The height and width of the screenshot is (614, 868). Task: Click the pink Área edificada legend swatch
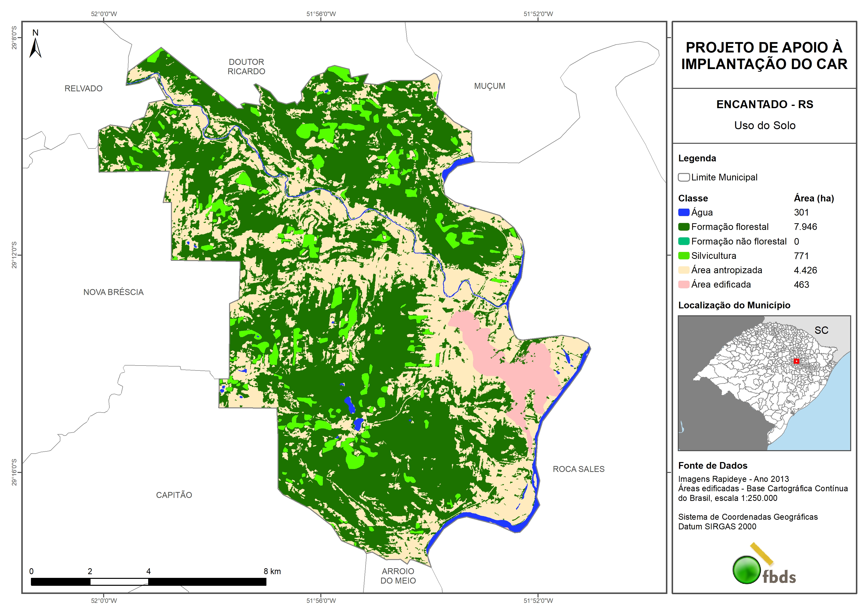click(x=683, y=285)
